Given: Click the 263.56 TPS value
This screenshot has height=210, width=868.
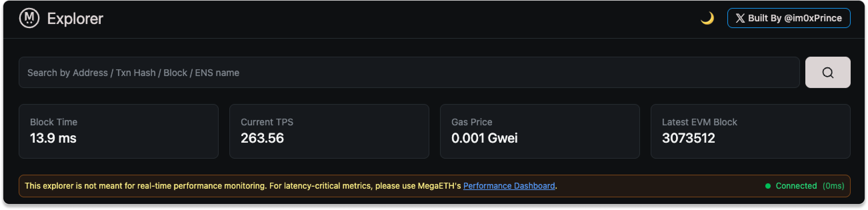Looking at the screenshot, I should pyautogui.click(x=262, y=138).
